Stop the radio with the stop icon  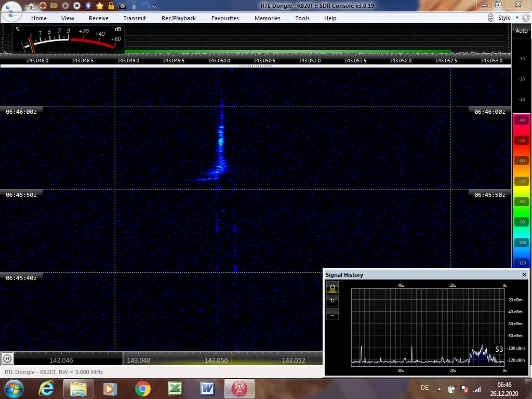coord(77,6)
